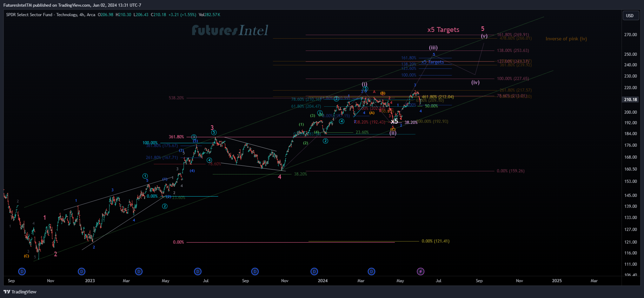Open the dividend marker near March 2023
Image resolution: width=644 pixels, height=298 pixels.
[x=139, y=271]
